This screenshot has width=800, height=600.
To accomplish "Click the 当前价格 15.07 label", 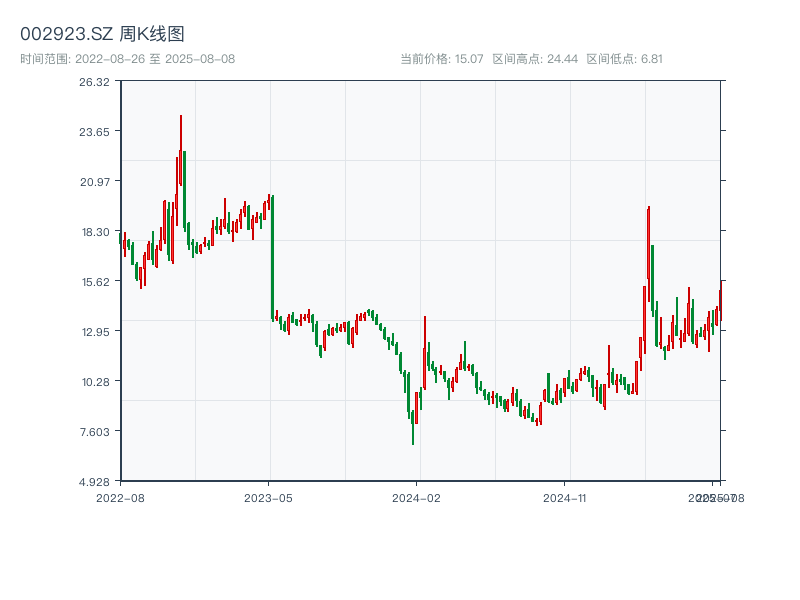I will tap(441, 59).
